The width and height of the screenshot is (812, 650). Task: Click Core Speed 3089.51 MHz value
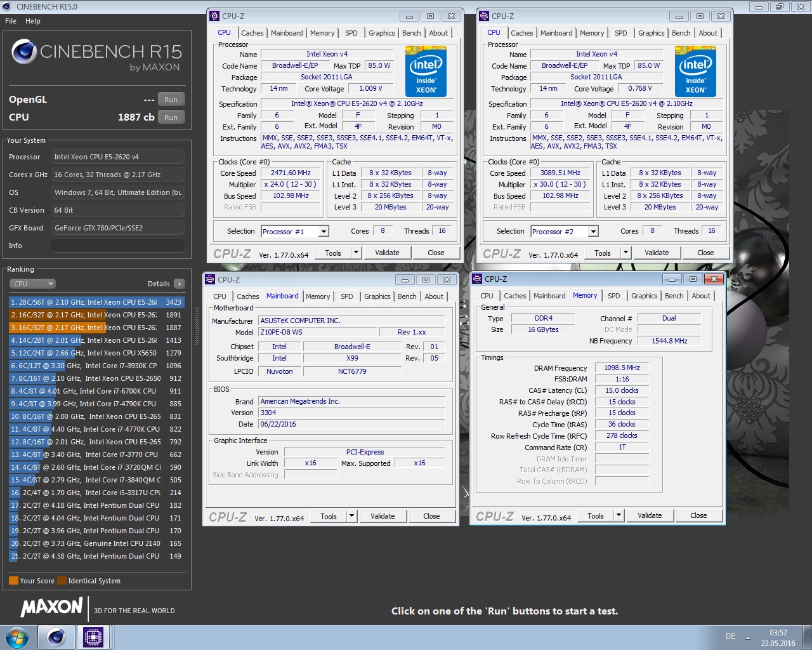coord(560,173)
